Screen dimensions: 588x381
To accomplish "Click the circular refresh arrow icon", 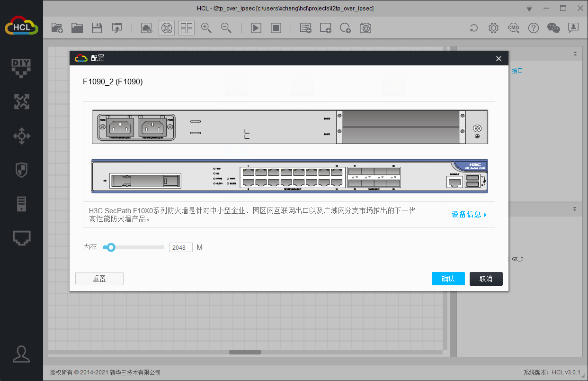I will pyautogui.click(x=474, y=28).
